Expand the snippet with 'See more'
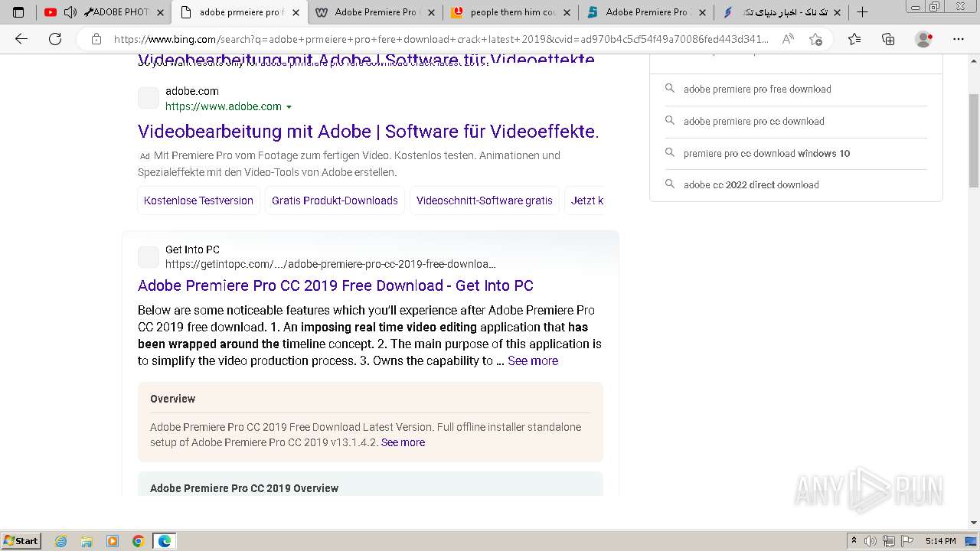The height and width of the screenshot is (551, 980). (x=533, y=361)
